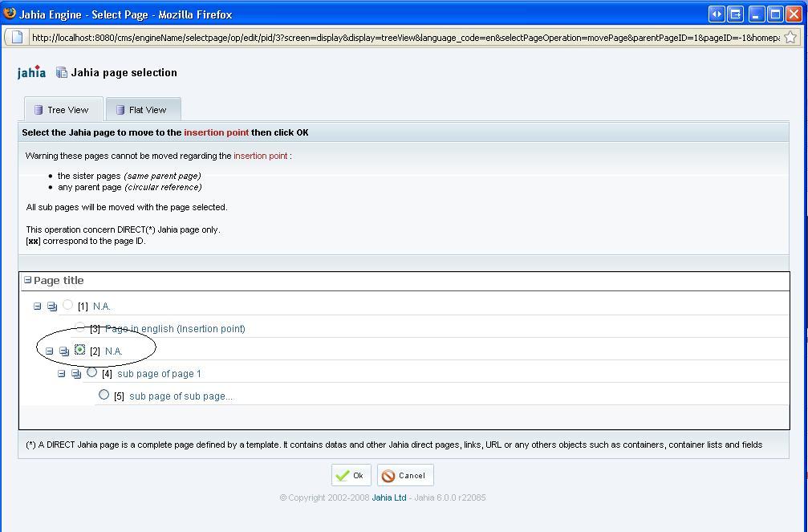This screenshot has height=532, width=808.
Task: Open the [2] N.A. page link
Action: pyautogui.click(x=114, y=351)
